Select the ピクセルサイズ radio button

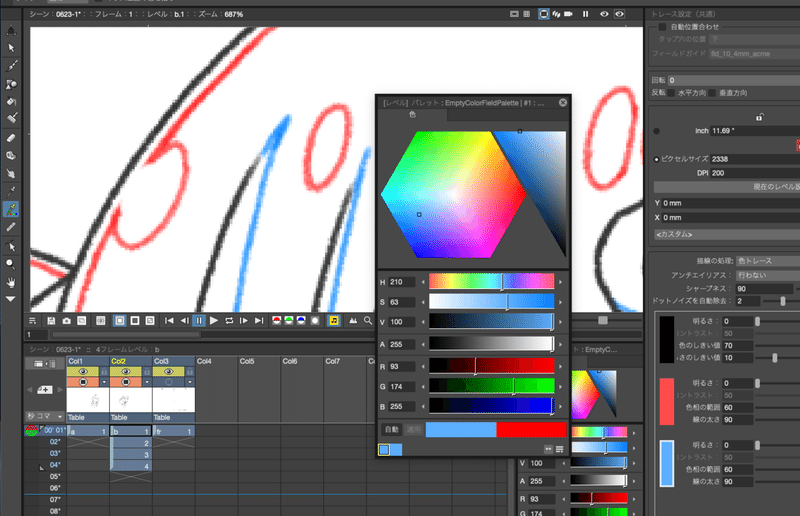(x=657, y=159)
